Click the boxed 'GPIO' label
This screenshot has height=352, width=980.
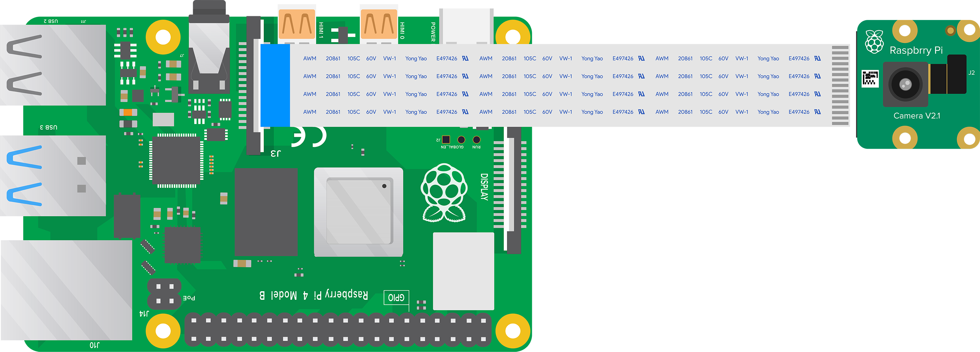pos(396,297)
